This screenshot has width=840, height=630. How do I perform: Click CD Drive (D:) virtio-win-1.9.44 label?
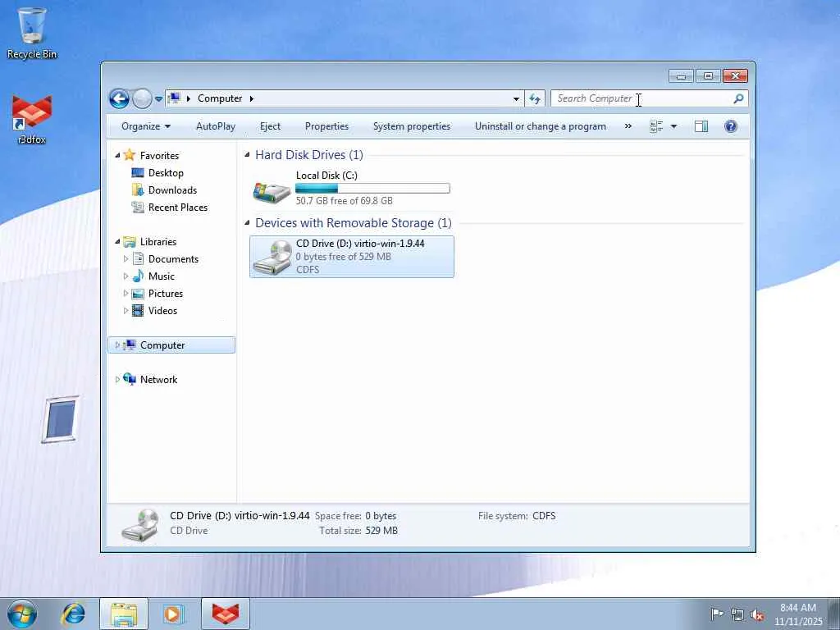pos(360,243)
